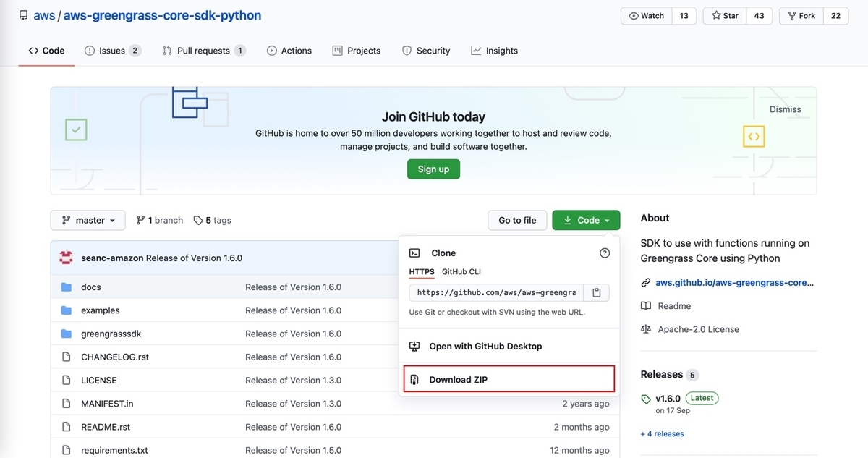Click the green Sign up button
The width and height of the screenshot is (868, 458).
(x=433, y=169)
